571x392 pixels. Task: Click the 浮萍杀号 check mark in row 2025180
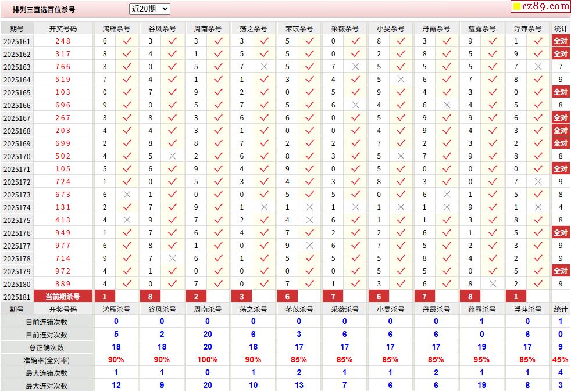click(x=538, y=283)
